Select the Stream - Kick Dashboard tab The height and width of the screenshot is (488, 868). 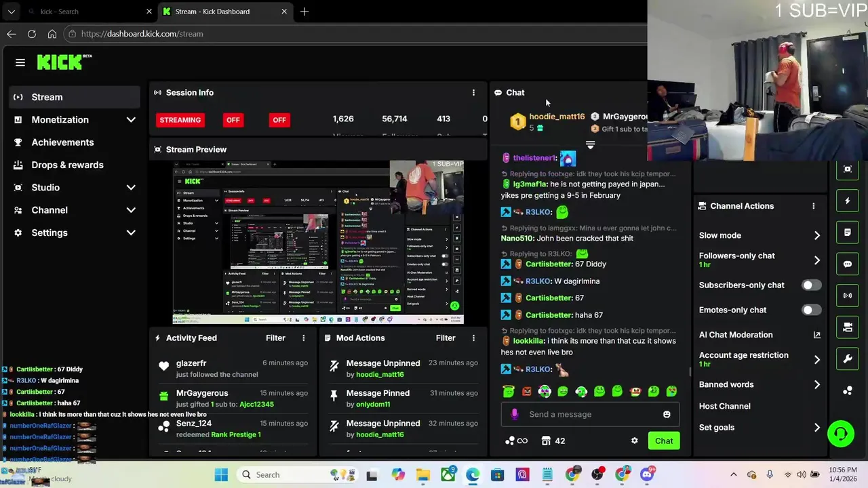226,12
